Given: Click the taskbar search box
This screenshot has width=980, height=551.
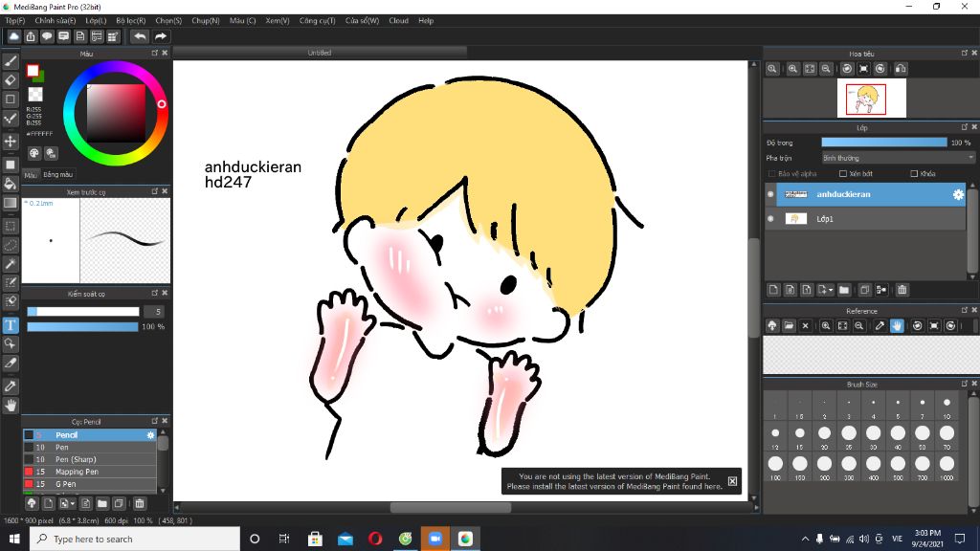Looking at the screenshot, I should pos(134,539).
